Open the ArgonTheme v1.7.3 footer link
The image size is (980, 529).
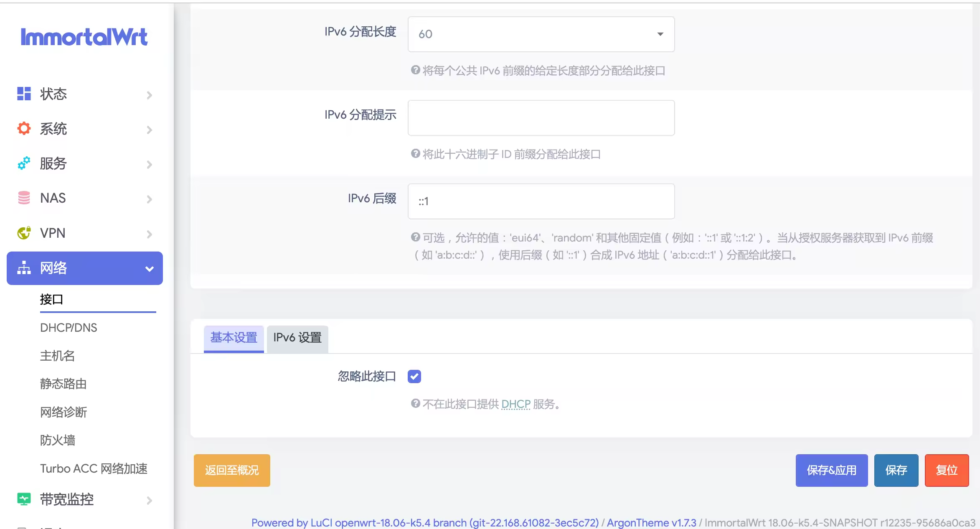coord(651,523)
